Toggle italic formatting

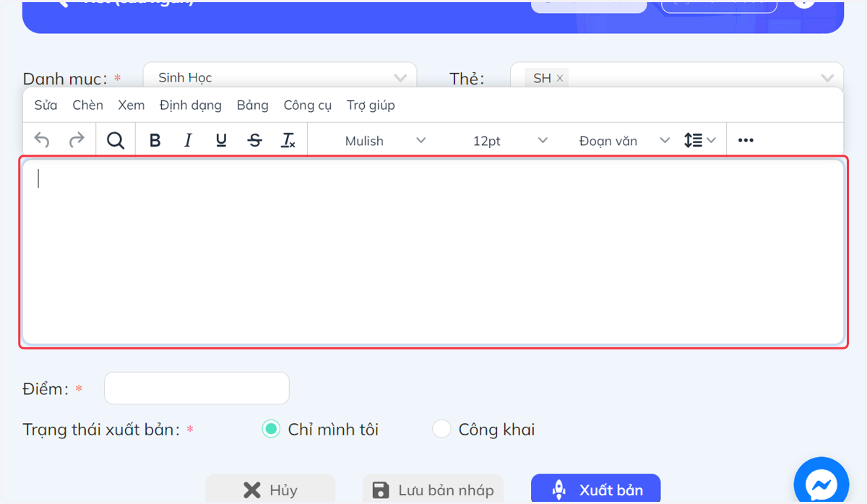pyautogui.click(x=188, y=140)
